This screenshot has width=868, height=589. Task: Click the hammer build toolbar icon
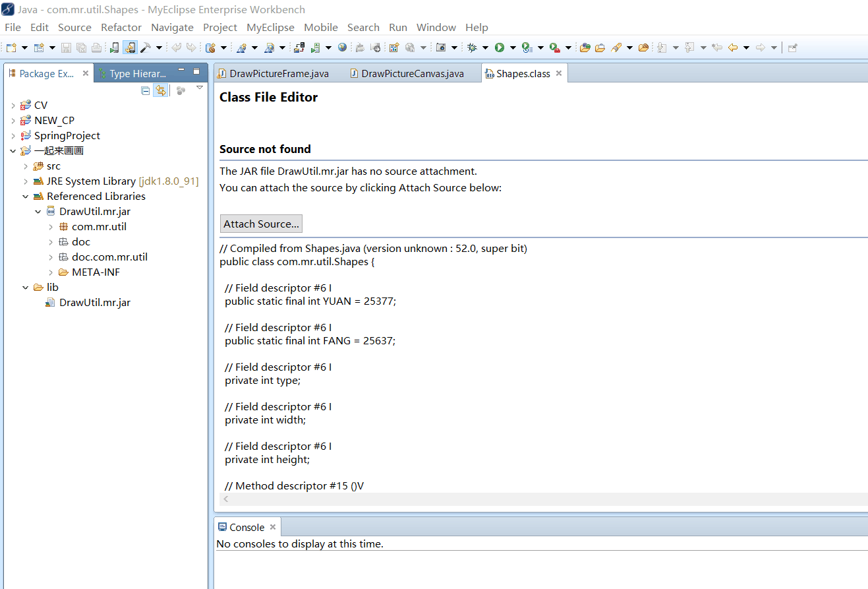click(x=145, y=47)
